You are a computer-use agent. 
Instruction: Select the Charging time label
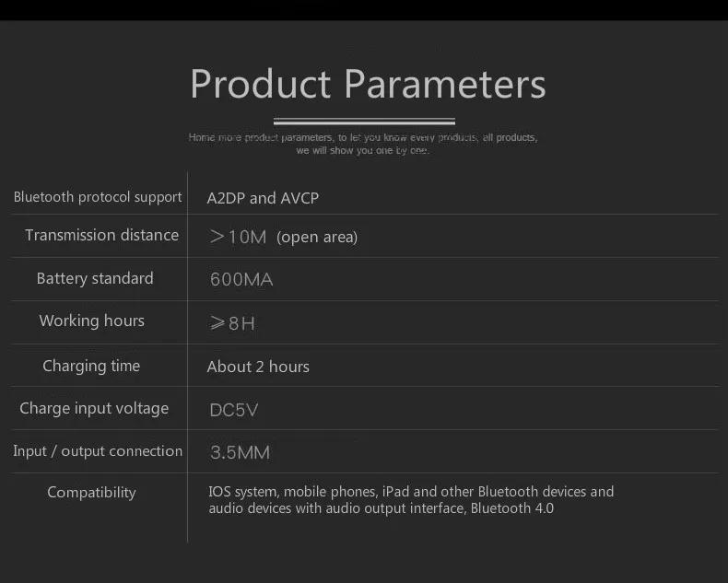tap(91, 366)
